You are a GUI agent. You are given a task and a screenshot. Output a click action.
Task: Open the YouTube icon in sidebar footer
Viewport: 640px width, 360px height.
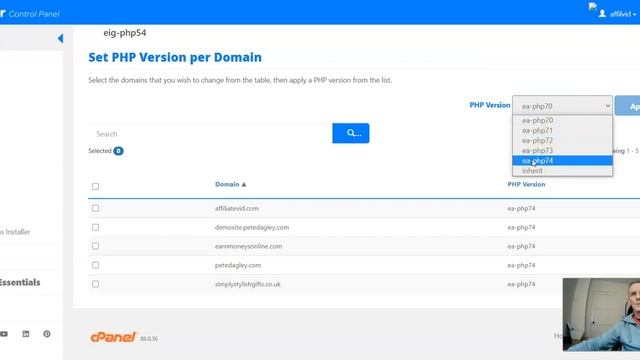pos(4,334)
